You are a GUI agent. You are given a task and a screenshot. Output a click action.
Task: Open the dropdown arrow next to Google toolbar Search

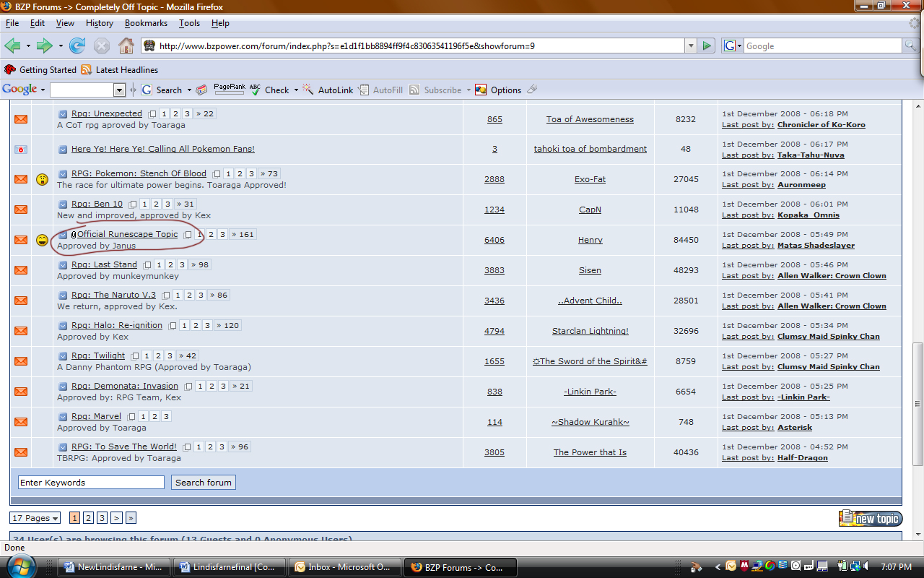point(189,90)
